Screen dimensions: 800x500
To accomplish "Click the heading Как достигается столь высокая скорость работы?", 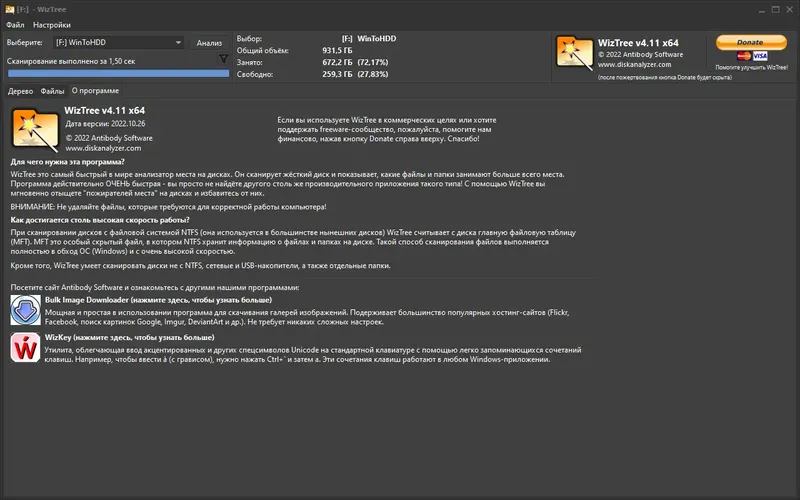I will 100,220.
